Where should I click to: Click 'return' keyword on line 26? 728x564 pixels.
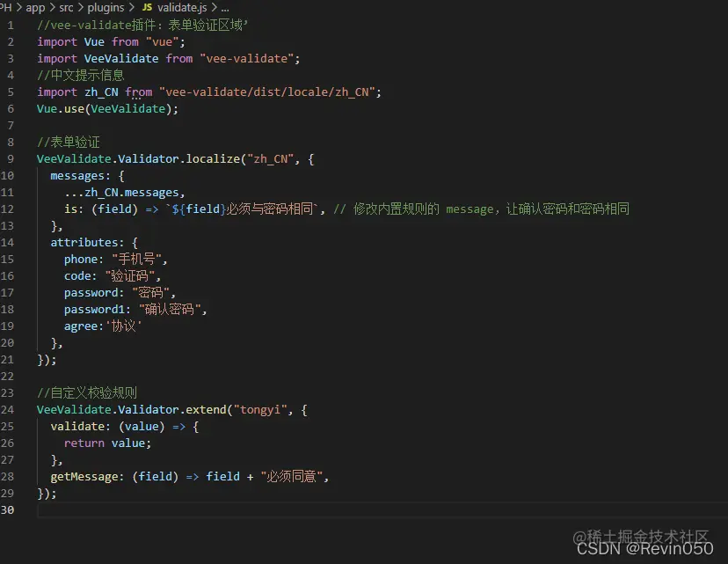click(x=84, y=443)
